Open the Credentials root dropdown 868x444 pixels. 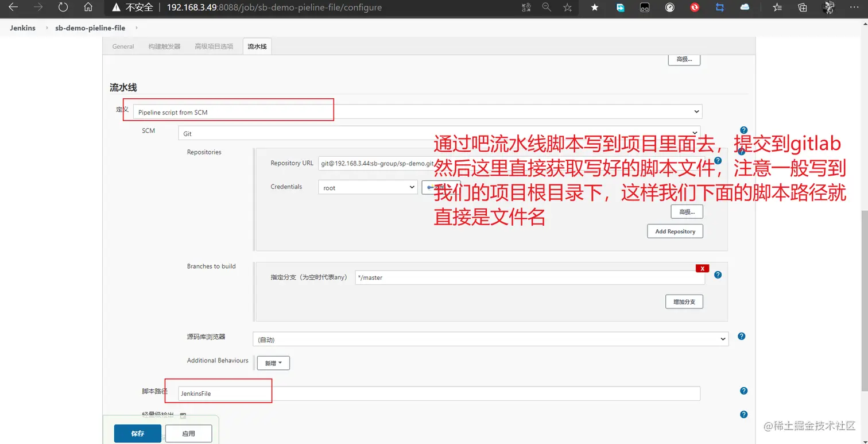click(x=367, y=187)
